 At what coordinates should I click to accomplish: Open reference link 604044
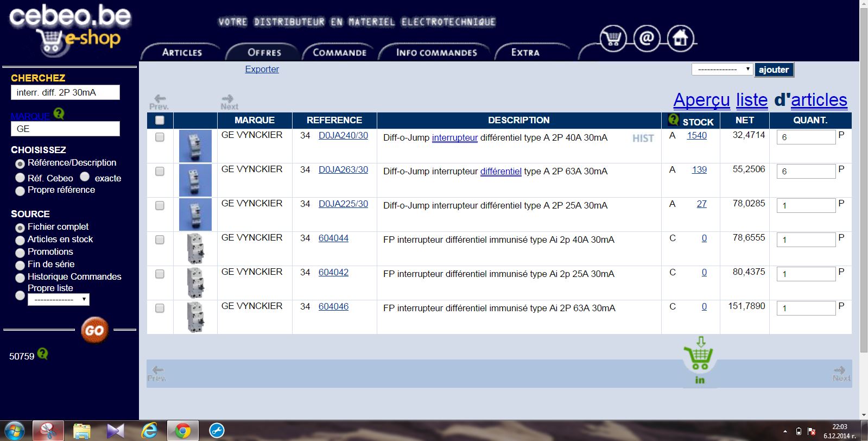coord(333,238)
